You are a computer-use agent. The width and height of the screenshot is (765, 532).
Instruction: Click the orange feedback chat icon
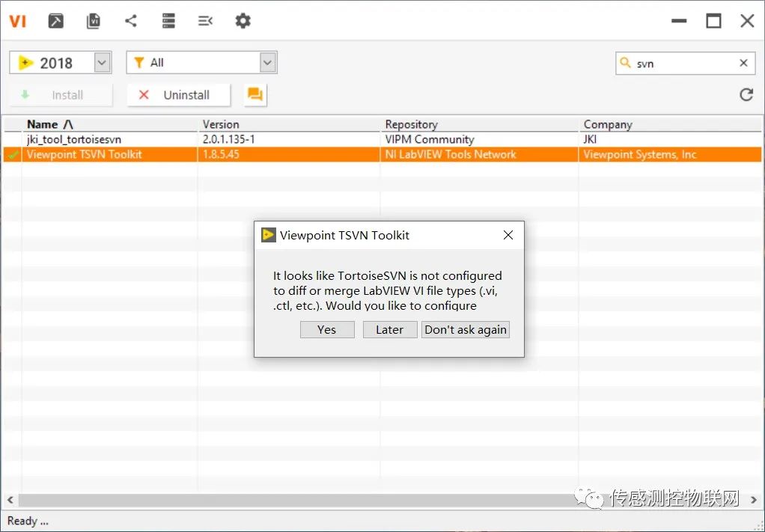tap(255, 95)
